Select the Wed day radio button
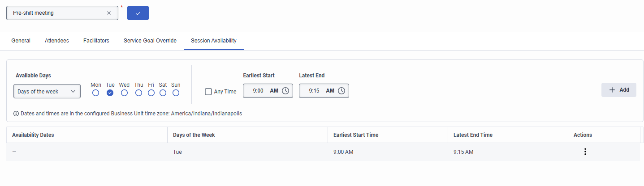 [x=125, y=93]
